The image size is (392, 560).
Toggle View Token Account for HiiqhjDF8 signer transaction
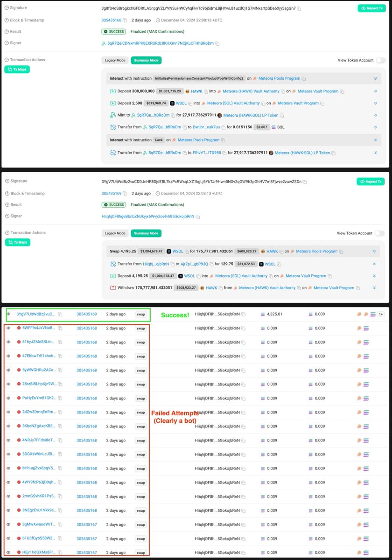point(381,233)
